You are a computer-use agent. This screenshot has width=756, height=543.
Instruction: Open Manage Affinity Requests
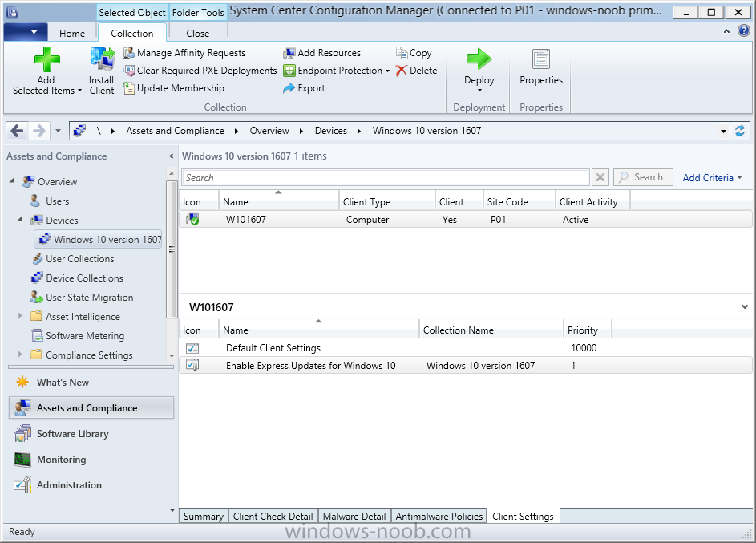tap(184, 53)
